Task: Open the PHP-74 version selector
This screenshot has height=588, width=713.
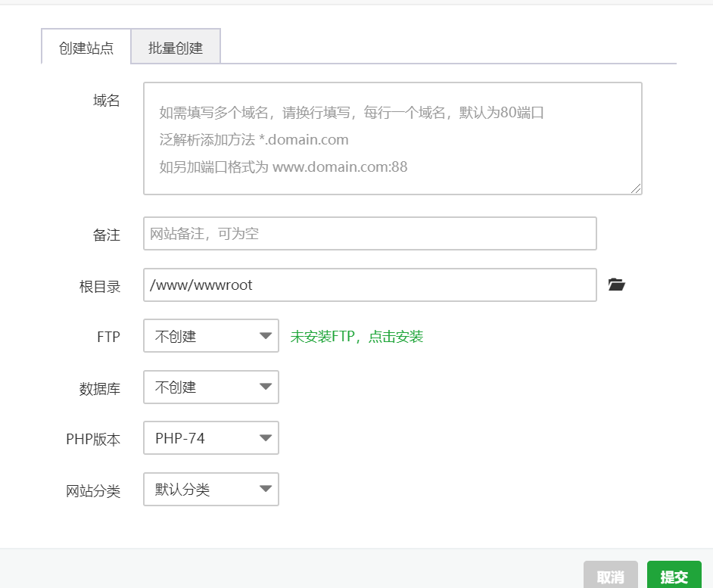Action: [x=210, y=437]
